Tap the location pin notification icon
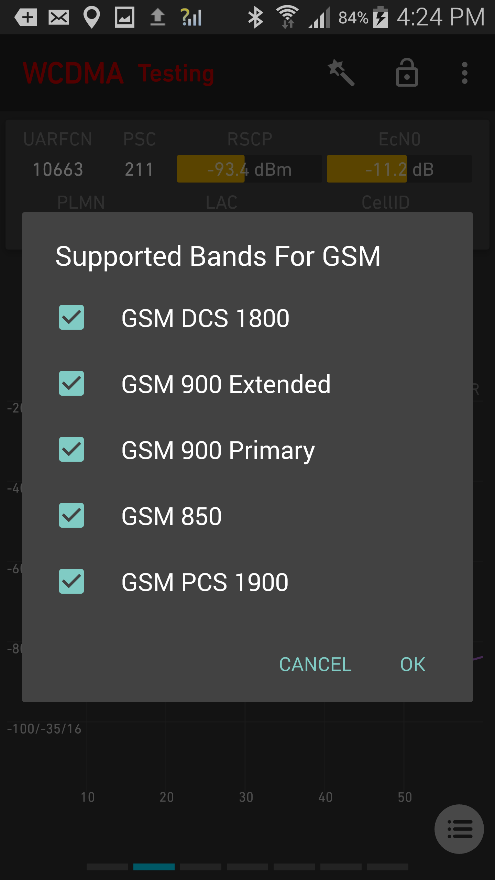This screenshot has width=495, height=880. (x=91, y=17)
